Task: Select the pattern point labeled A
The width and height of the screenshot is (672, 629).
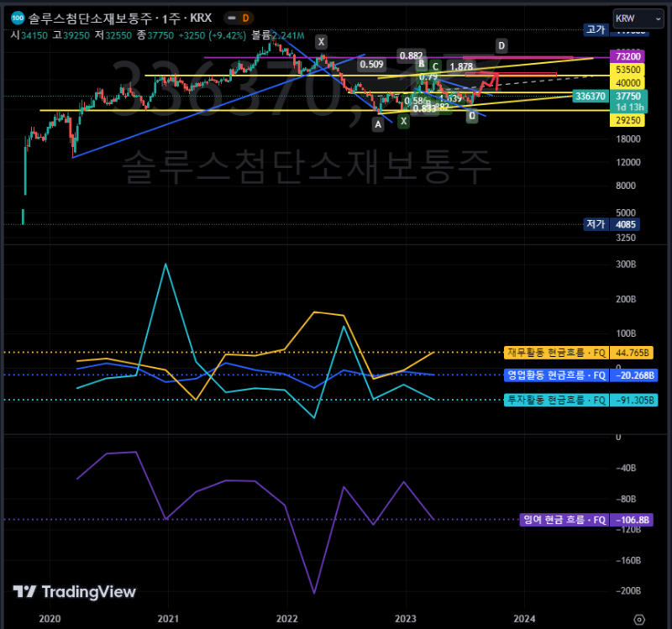Action: [377, 124]
